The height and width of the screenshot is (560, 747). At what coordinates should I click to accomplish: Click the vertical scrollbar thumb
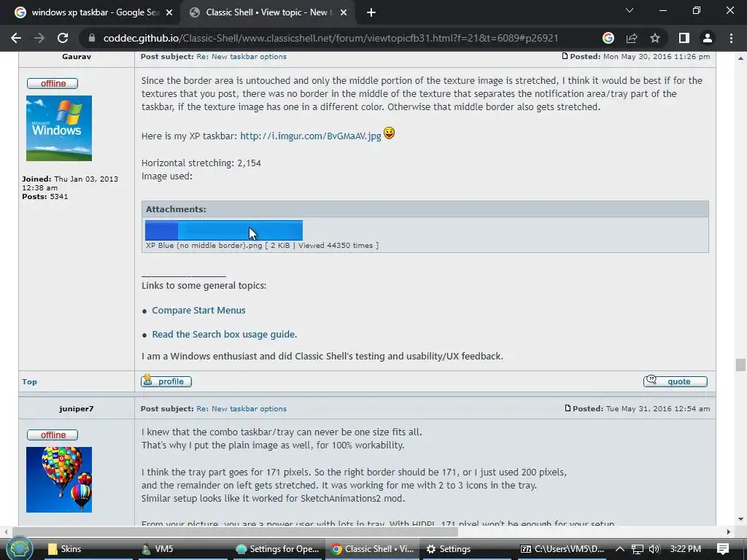click(x=740, y=365)
